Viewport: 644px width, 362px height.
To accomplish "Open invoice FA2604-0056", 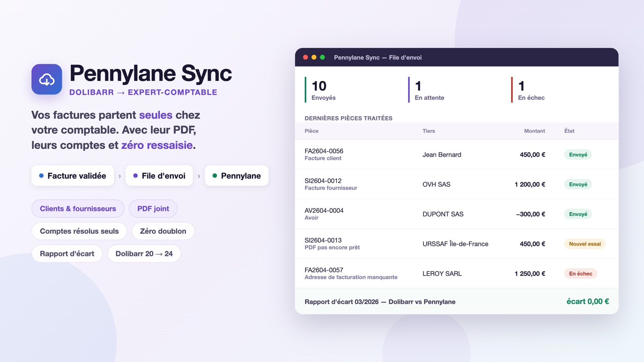I will [x=324, y=151].
